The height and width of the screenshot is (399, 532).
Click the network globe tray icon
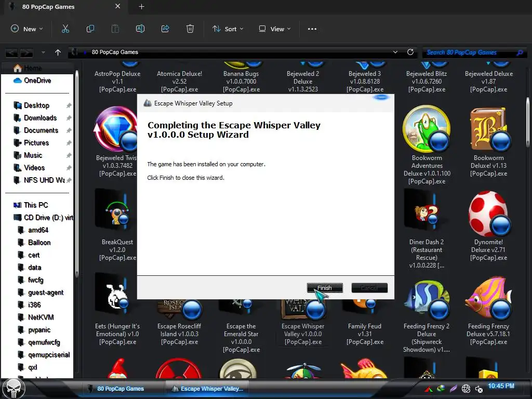[466, 389]
